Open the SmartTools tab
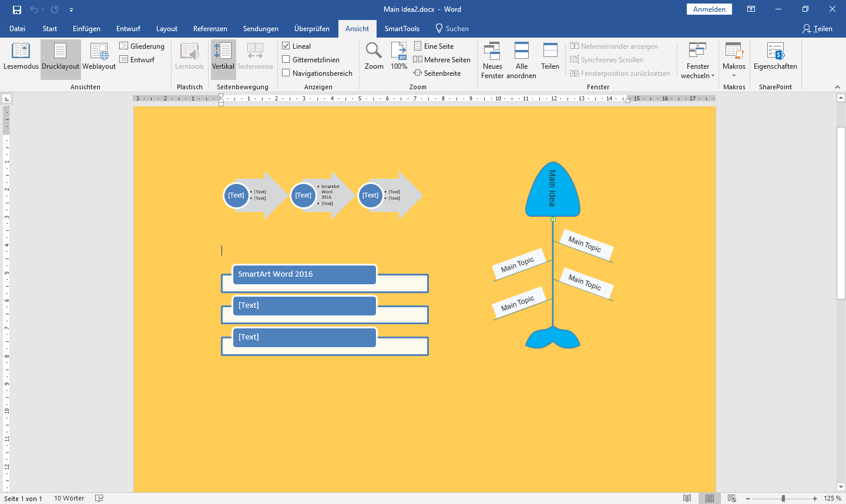846x504 pixels. (402, 29)
